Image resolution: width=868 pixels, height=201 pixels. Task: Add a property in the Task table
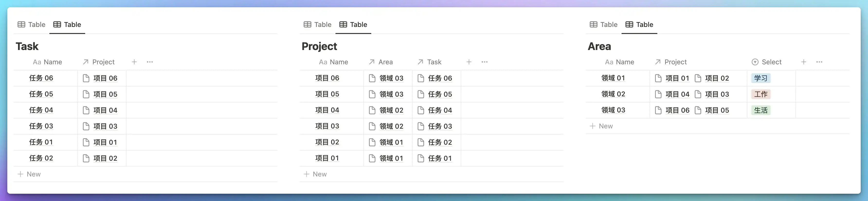tap(134, 62)
